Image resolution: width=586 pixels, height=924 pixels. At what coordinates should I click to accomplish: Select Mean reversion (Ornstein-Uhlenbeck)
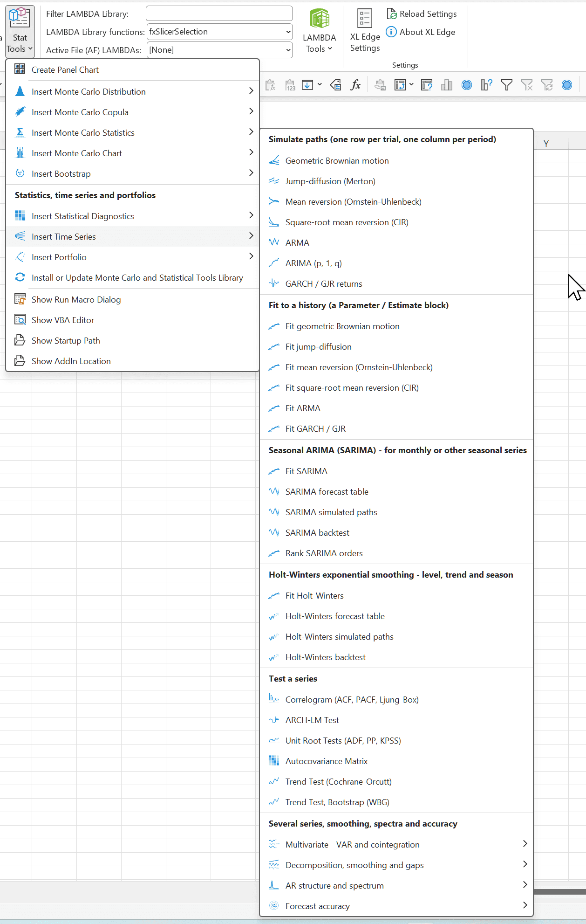click(396, 201)
